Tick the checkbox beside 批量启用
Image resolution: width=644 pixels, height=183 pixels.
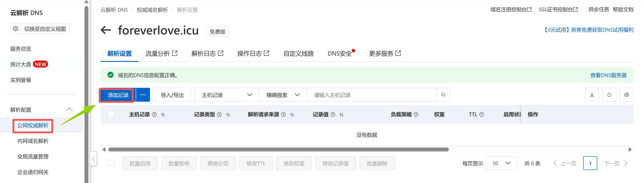click(x=111, y=163)
